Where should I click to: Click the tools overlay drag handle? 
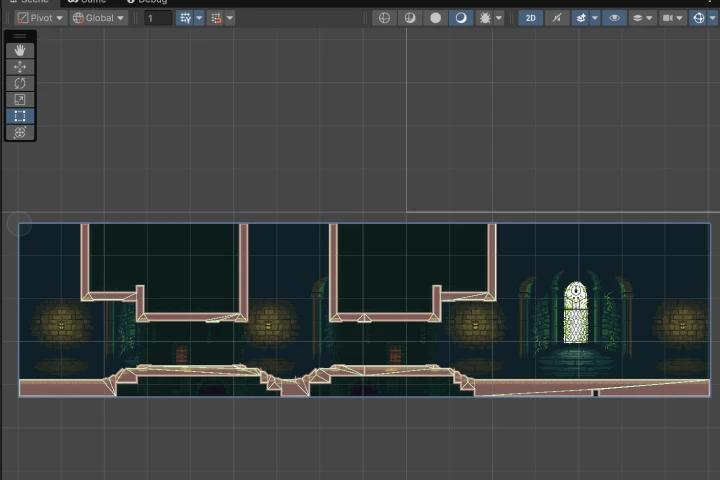pos(20,36)
